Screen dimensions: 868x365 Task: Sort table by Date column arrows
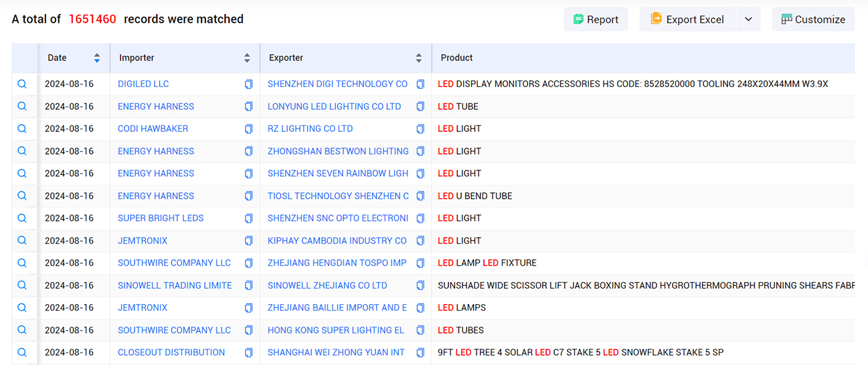click(97, 58)
